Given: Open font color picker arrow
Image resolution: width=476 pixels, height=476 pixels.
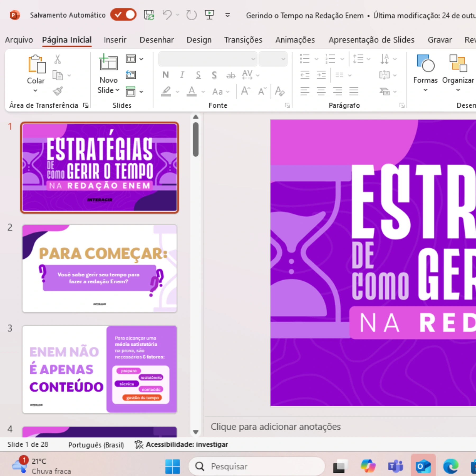Looking at the screenshot, I should coord(203,92).
